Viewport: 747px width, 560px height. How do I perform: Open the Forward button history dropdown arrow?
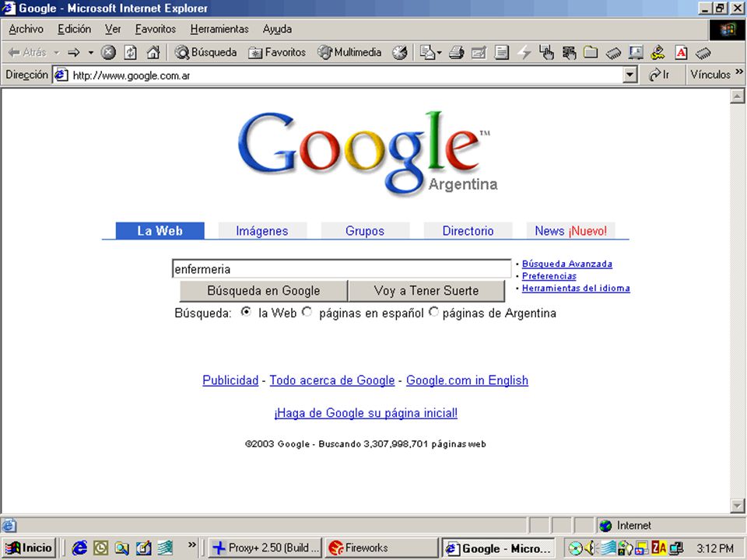(90, 52)
